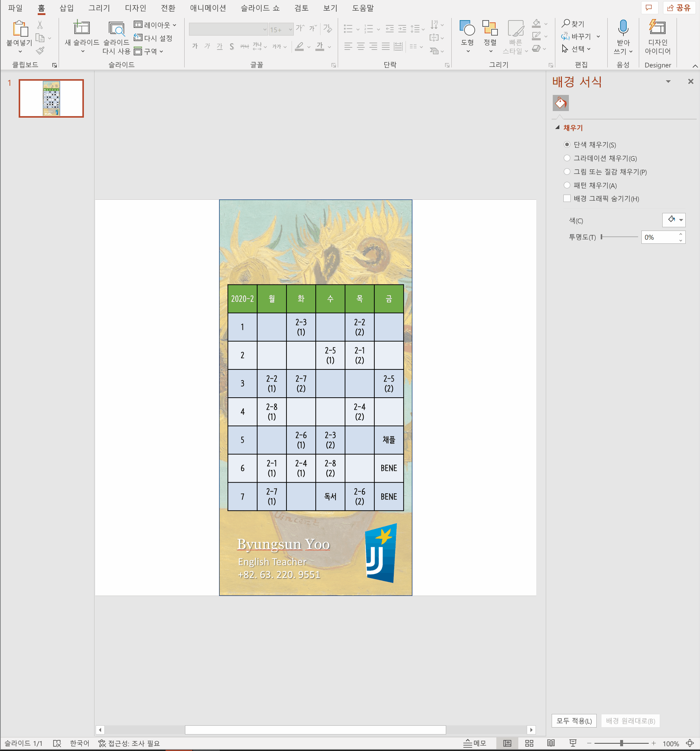Select Solid fill (단색 채우기) radio button
This screenshot has width=700, height=751.
567,145
